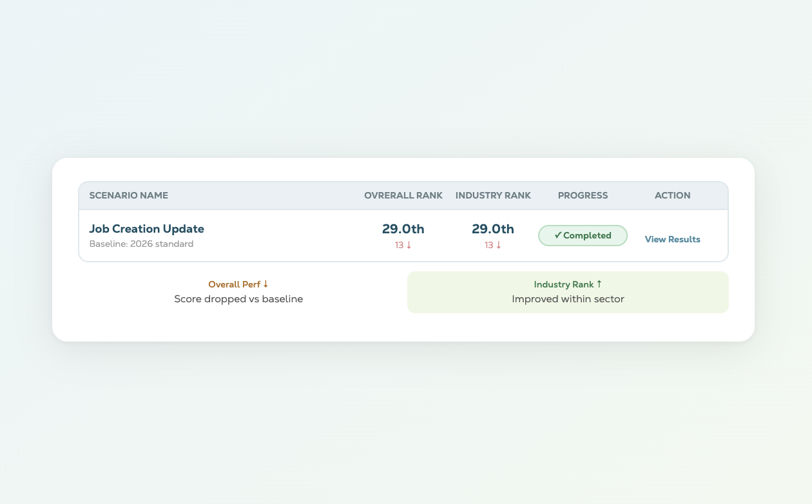Click the "Industry Rank" table column header

[x=493, y=195]
